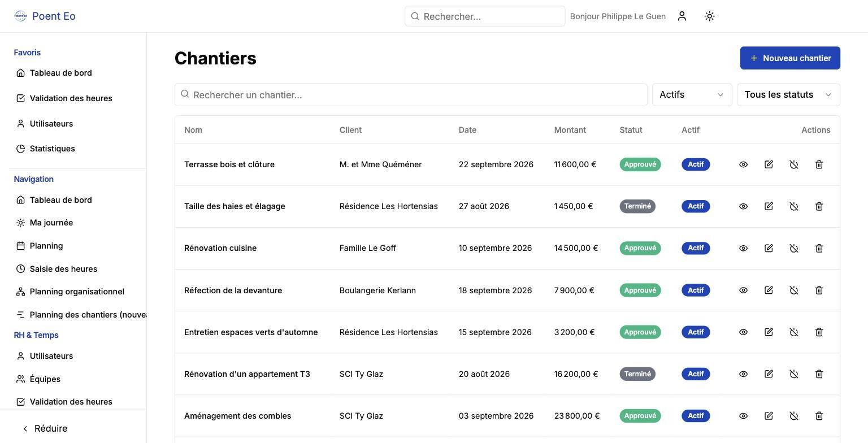Delete Réfection de la devanture chantier
Screen dimensions: 868x443
click(x=819, y=290)
